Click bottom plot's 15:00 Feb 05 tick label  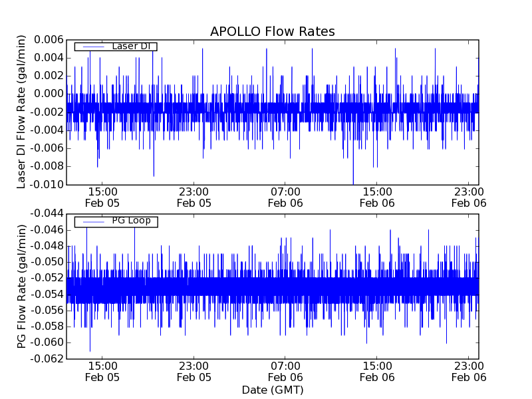102,371
